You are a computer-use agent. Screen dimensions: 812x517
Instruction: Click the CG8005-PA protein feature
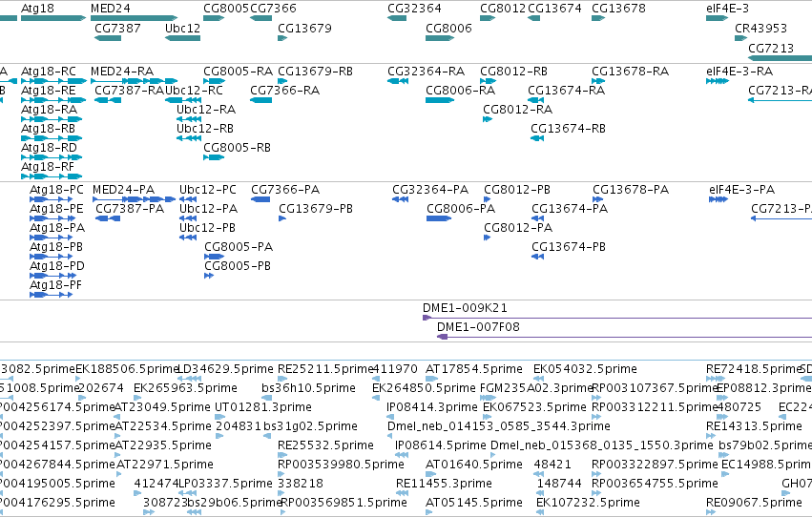pyautogui.click(x=214, y=257)
